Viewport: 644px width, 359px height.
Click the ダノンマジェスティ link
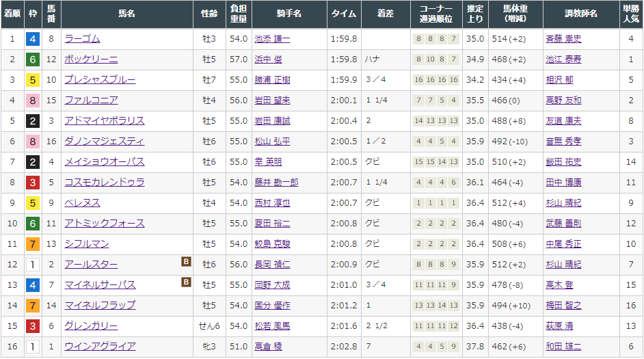(x=105, y=142)
